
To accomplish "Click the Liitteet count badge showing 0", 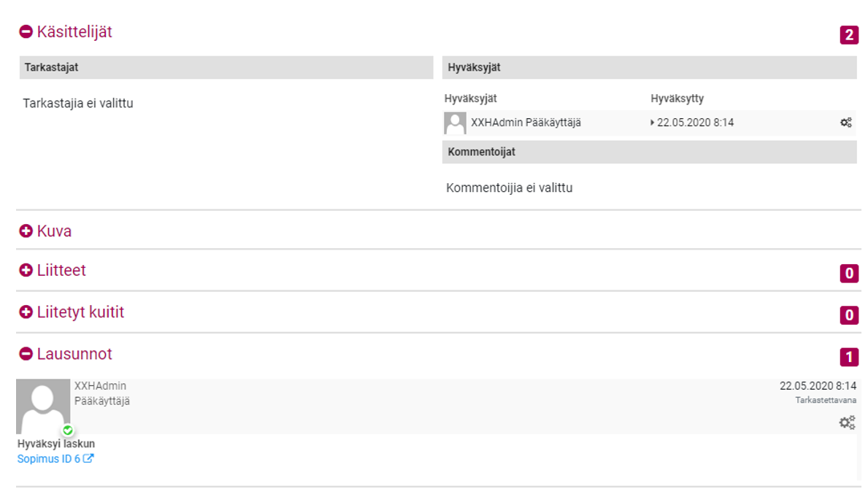I will (849, 274).
